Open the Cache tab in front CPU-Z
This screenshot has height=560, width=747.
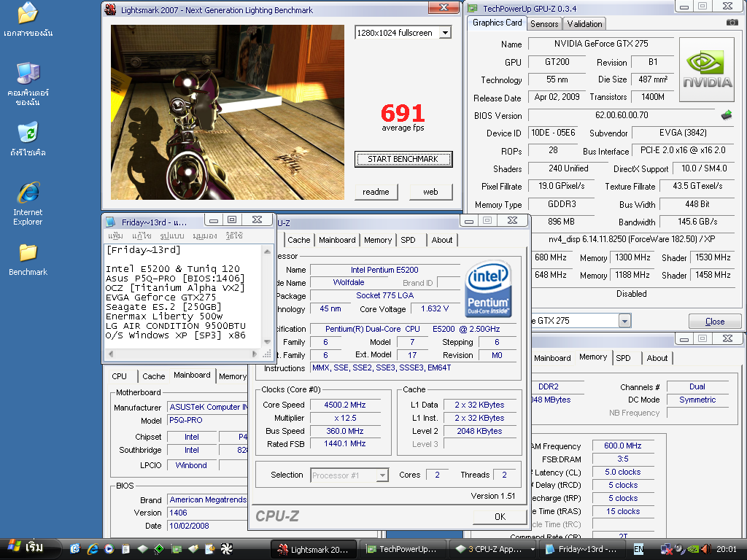pyautogui.click(x=298, y=240)
